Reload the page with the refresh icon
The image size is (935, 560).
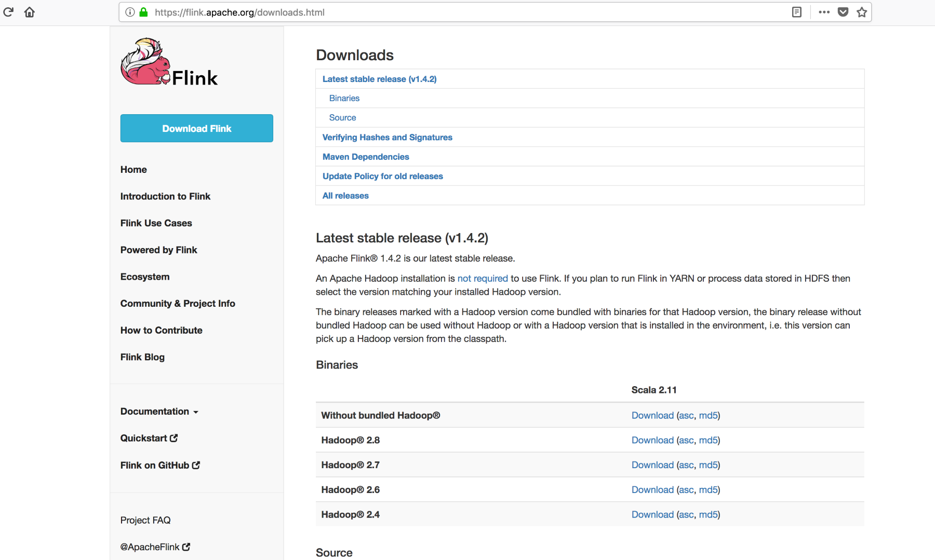(8, 12)
